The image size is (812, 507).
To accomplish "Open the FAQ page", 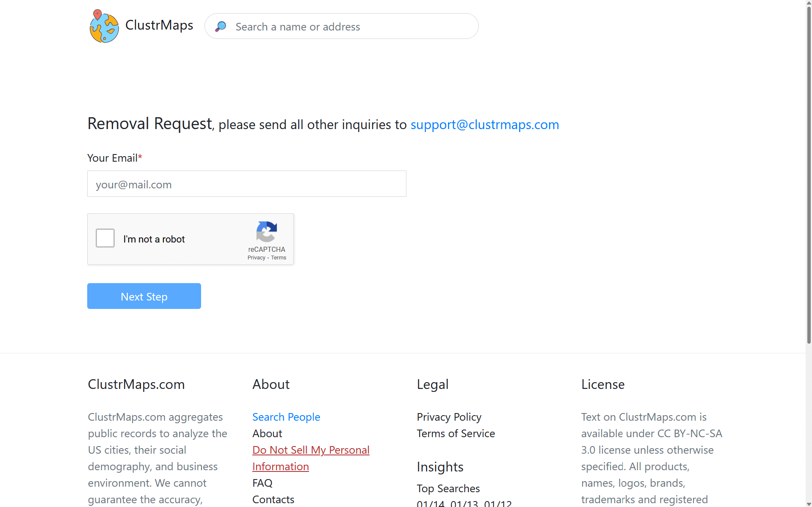I will pyautogui.click(x=262, y=483).
